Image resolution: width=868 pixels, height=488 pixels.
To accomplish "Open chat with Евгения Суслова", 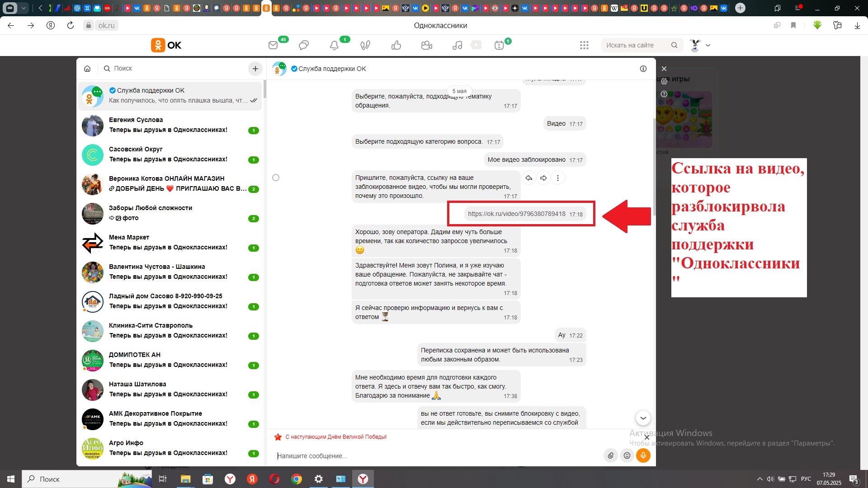I will (170, 125).
